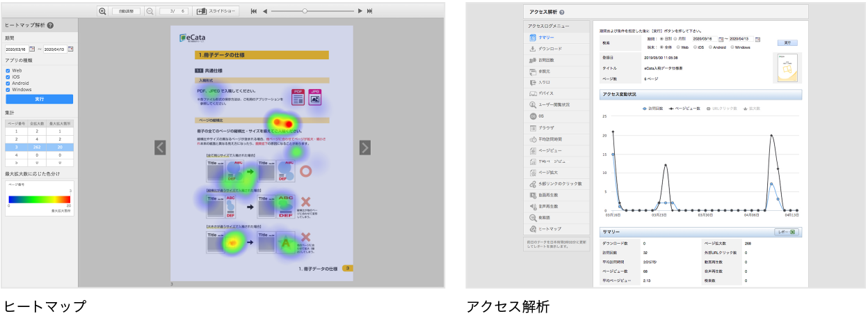The width and height of the screenshot is (868, 323).
Task: Click the レポート export button
Action: (786, 232)
